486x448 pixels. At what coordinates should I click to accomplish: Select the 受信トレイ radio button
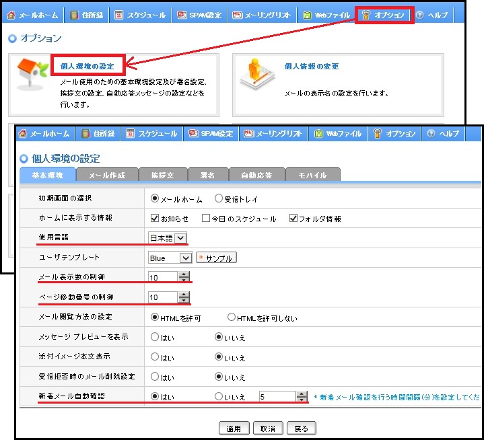point(218,198)
